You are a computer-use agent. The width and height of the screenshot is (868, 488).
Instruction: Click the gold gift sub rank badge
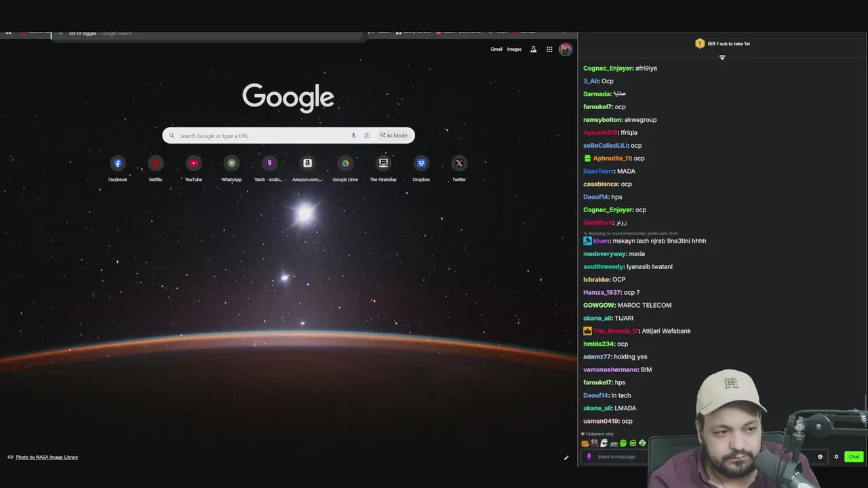pos(700,43)
